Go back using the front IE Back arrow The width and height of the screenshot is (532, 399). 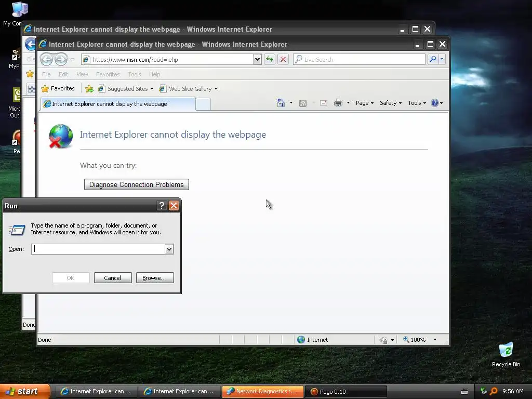(x=46, y=59)
